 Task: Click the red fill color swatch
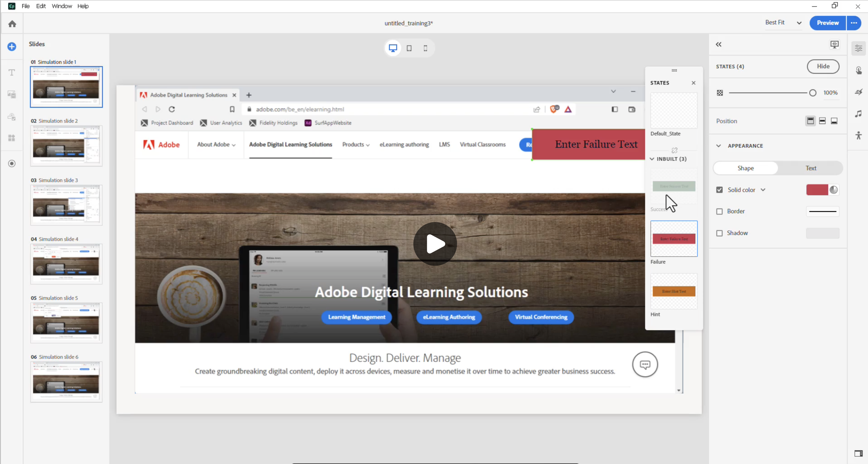pyautogui.click(x=817, y=190)
